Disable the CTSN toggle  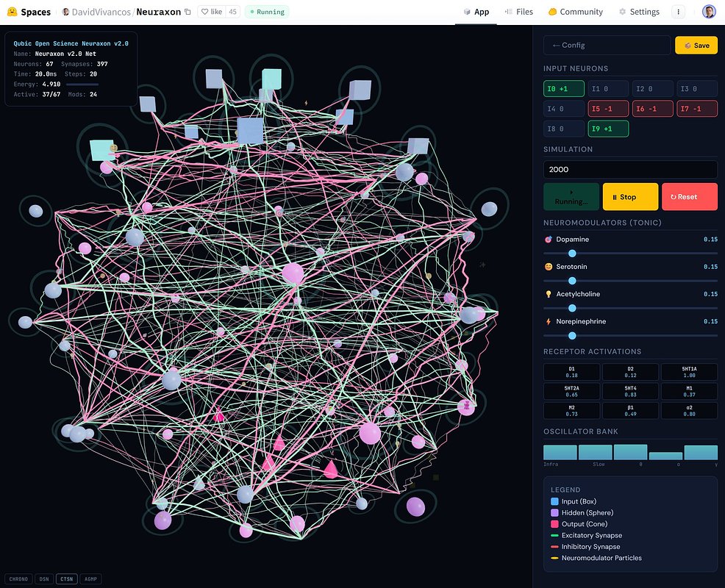(66, 578)
